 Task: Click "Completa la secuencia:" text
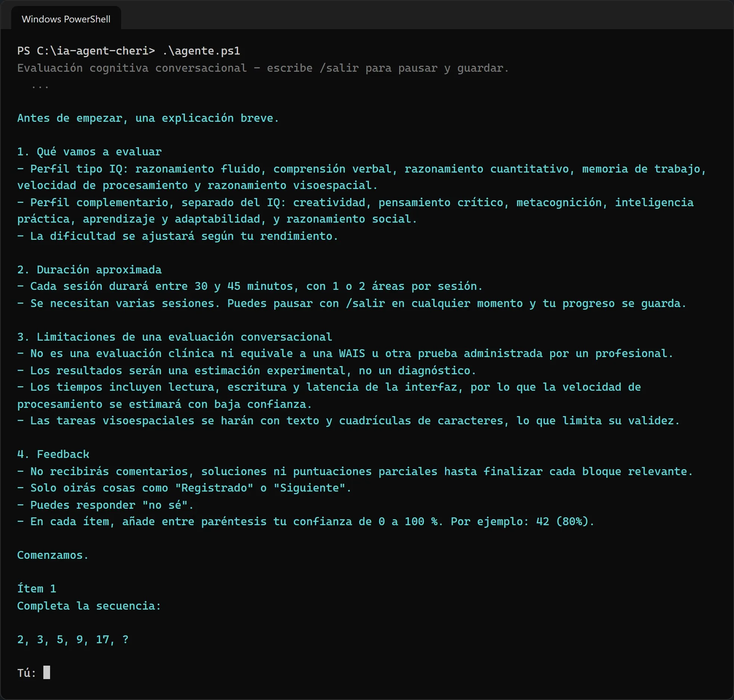point(89,606)
